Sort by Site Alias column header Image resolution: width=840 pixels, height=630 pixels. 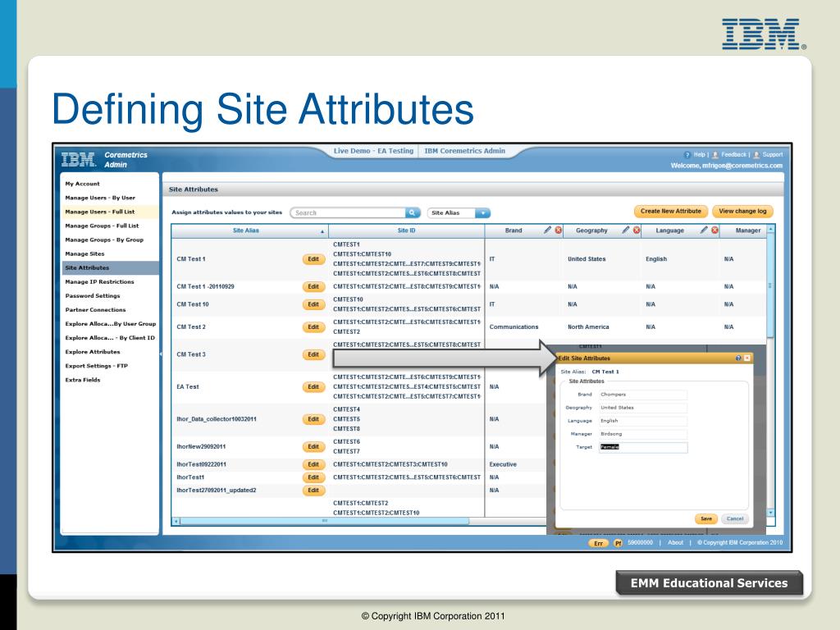[x=246, y=231]
